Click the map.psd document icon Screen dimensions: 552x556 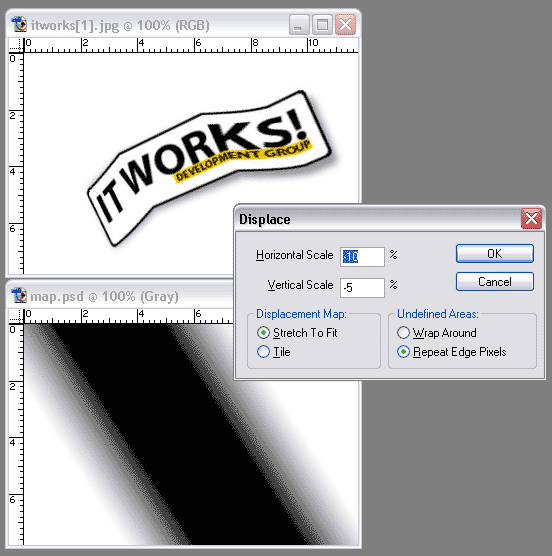pos(19,295)
